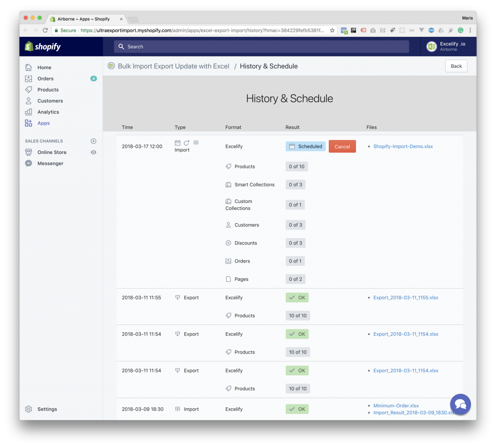Click the upload icon next to Import type
Viewport: 496px width, 448px height.
pyautogui.click(x=196, y=141)
